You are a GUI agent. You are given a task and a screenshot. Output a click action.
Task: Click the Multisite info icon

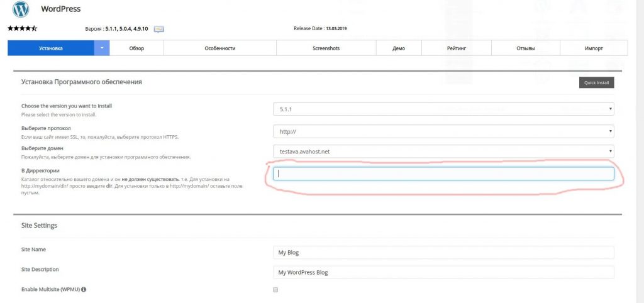[x=84, y=289]
